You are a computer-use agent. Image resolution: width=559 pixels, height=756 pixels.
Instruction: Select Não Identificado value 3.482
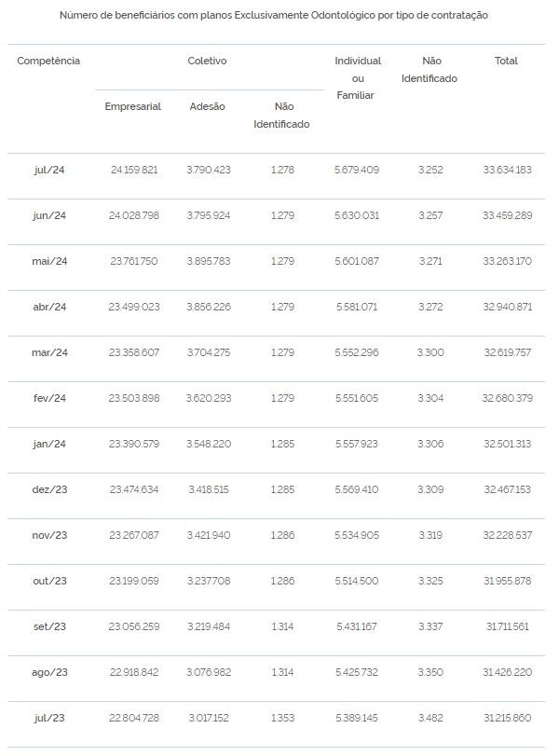tap(429, 718)
